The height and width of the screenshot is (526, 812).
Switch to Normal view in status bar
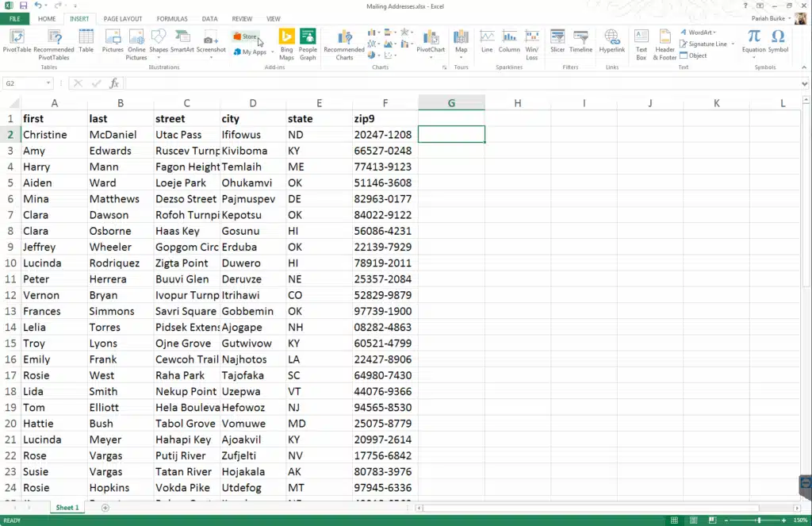674,520
